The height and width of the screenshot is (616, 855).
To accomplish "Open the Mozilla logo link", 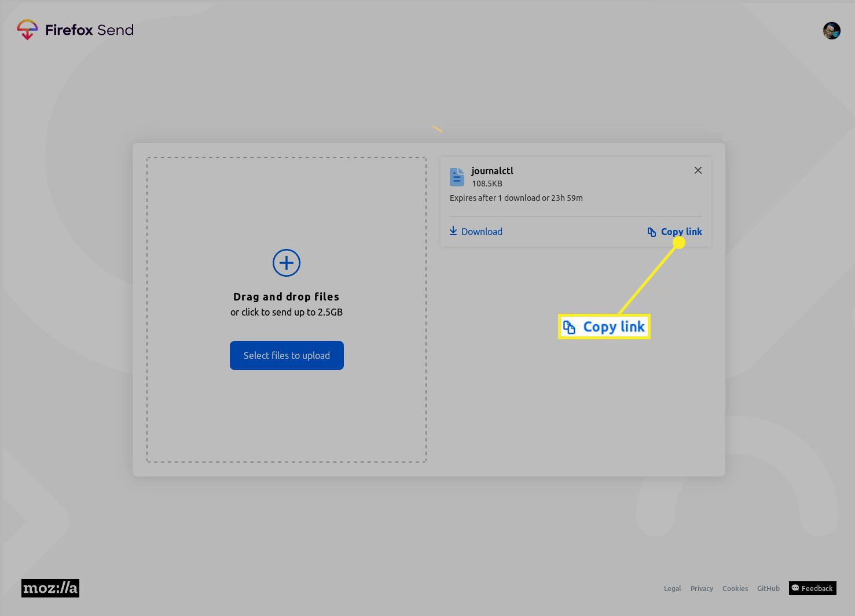I will coord(50,588).
